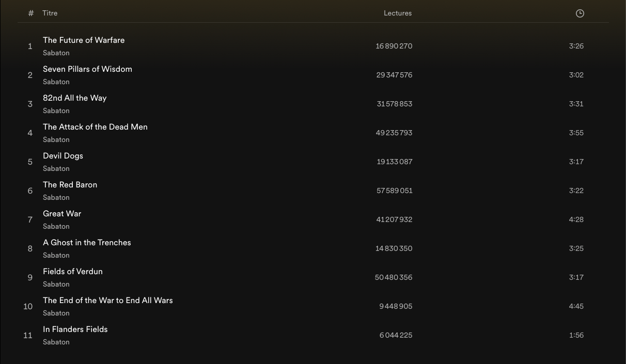Open the song Seven Pillars of Wisdom
Screen dimensions: 626x364
[87, 69]
